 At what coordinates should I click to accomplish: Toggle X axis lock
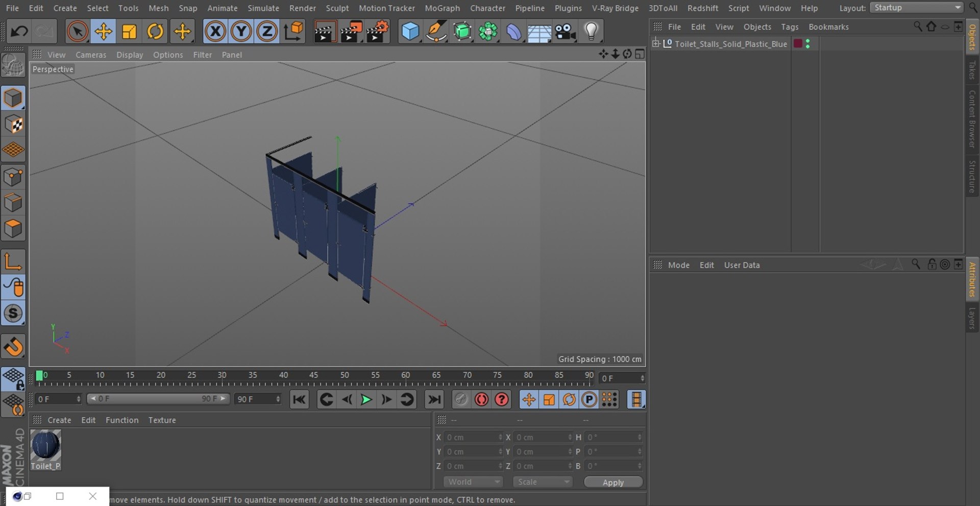coord(215,32)
